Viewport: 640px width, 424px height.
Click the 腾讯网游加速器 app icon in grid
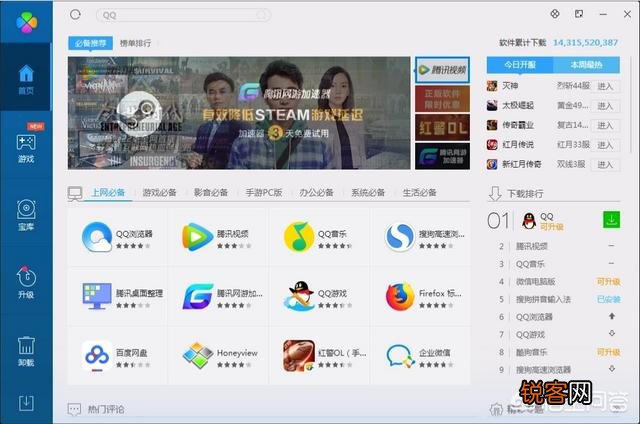click(198, 296)
